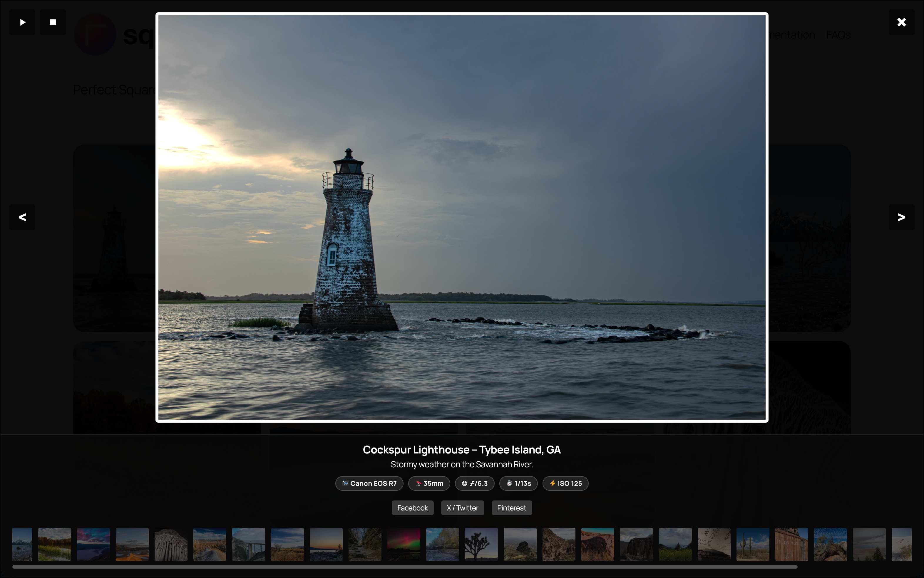Open the orange sand dunes thumbnail
Image resolution: width=924 pixels, height=578 pixels.
coord(132,544)
